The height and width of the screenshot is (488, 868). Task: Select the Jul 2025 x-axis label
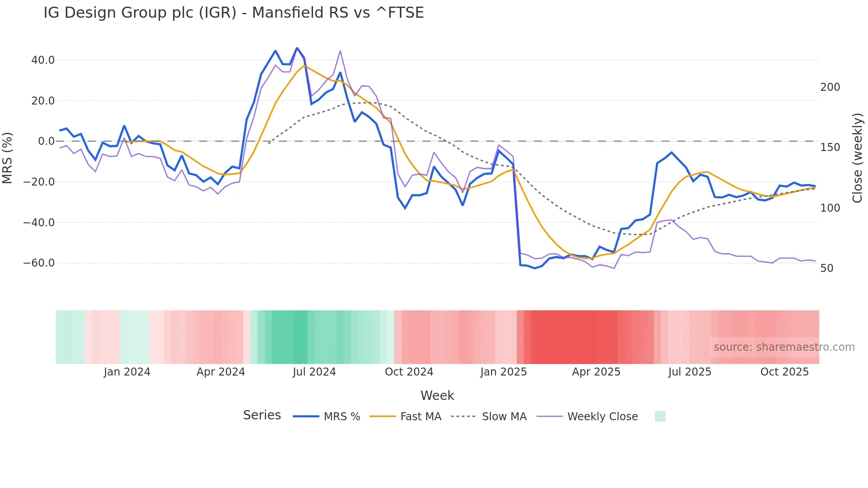pos(690,372)
